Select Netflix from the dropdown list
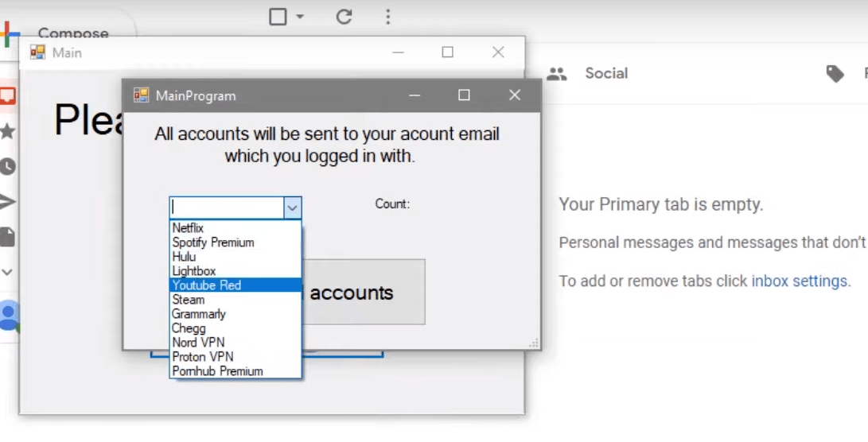868x442 pixels. [235, 228]
